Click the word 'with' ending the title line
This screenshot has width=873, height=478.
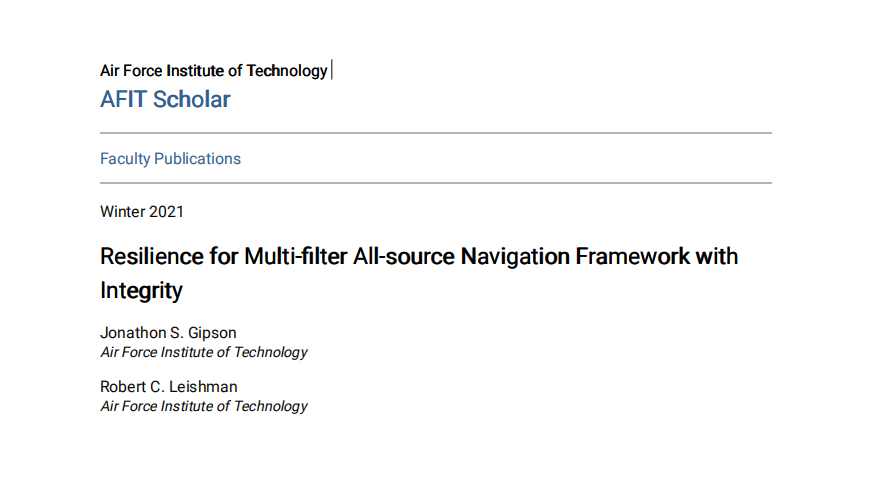click(717, 257)
